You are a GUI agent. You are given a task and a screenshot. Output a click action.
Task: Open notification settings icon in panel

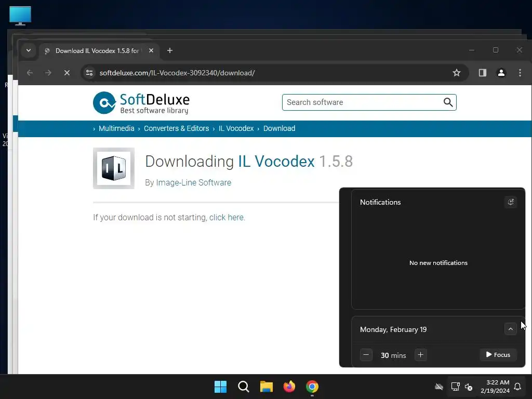coord(511,202)
